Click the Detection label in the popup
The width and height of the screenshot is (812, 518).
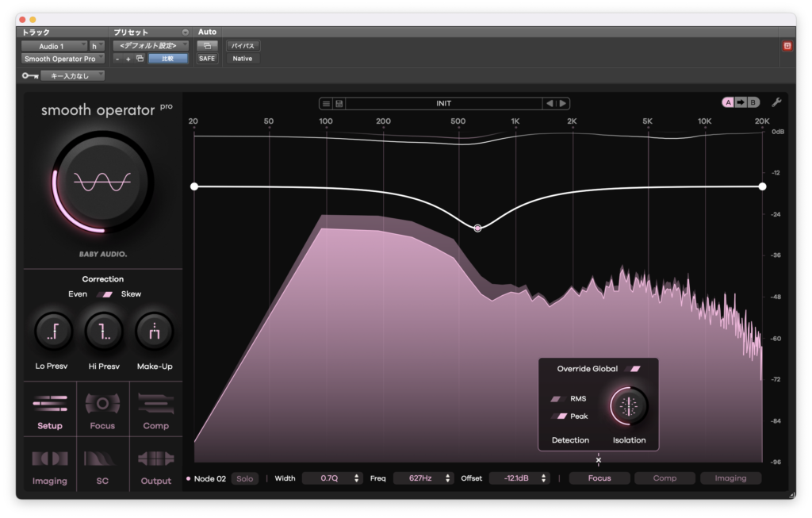[x=570, y=440]
